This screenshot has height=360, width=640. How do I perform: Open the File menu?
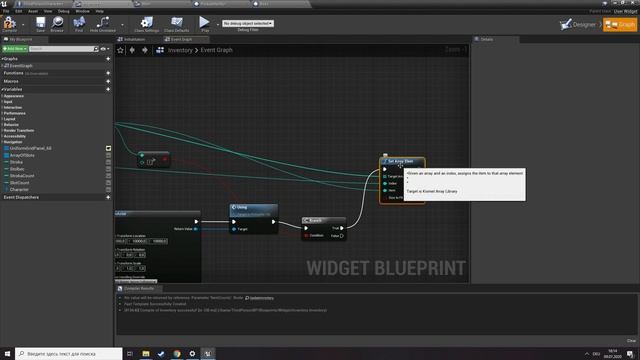click(x=6, y=11)
